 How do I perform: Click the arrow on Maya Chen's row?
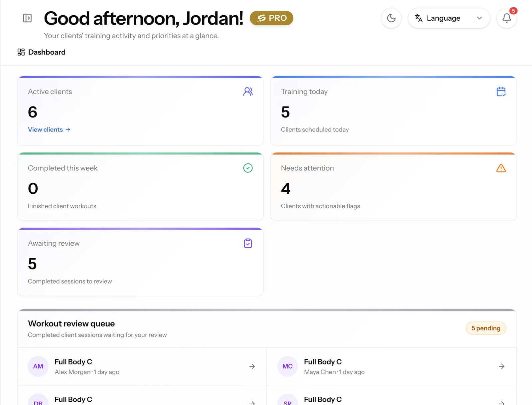[x=502, y=366]
